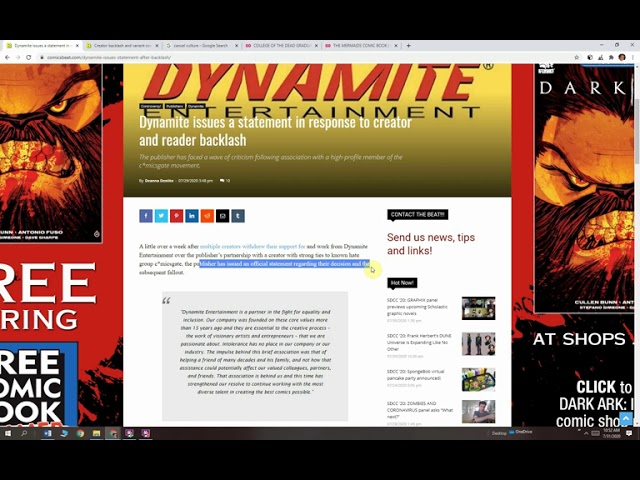Pin article via Pinterest icon

click(176, 216)
